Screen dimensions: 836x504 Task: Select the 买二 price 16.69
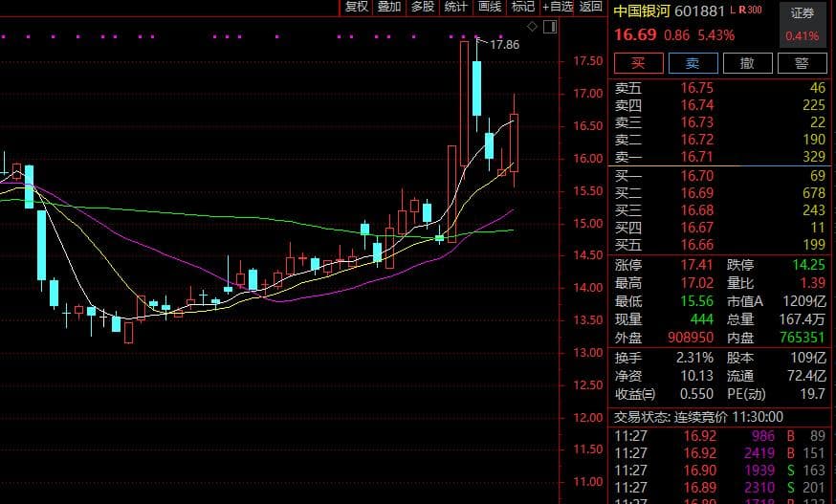tap(697, 193)
